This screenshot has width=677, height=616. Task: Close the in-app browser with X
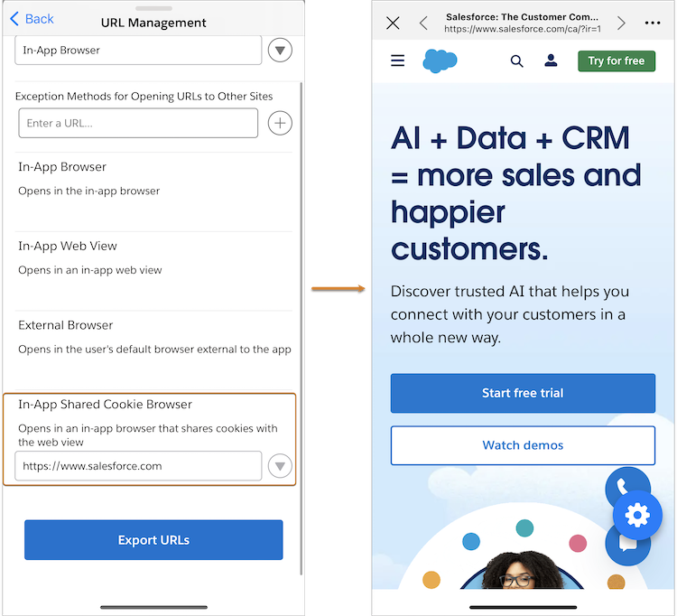tap(393, 23)
